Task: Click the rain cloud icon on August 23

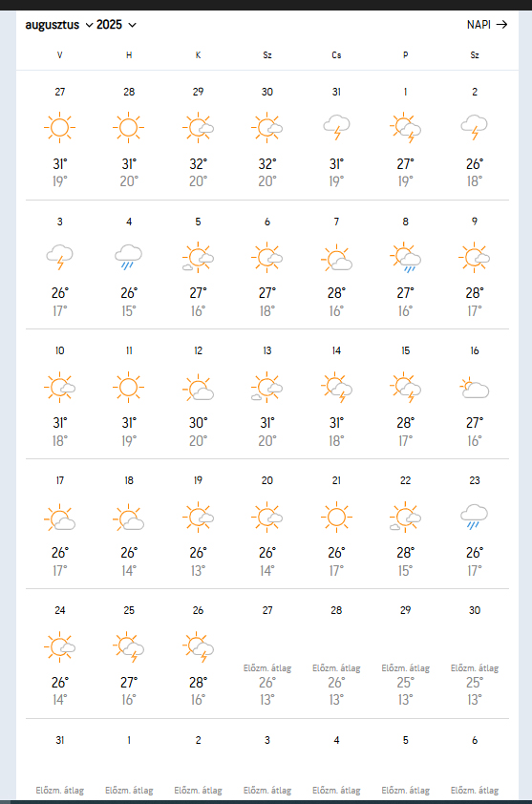Action: click(x=475, y=517)
